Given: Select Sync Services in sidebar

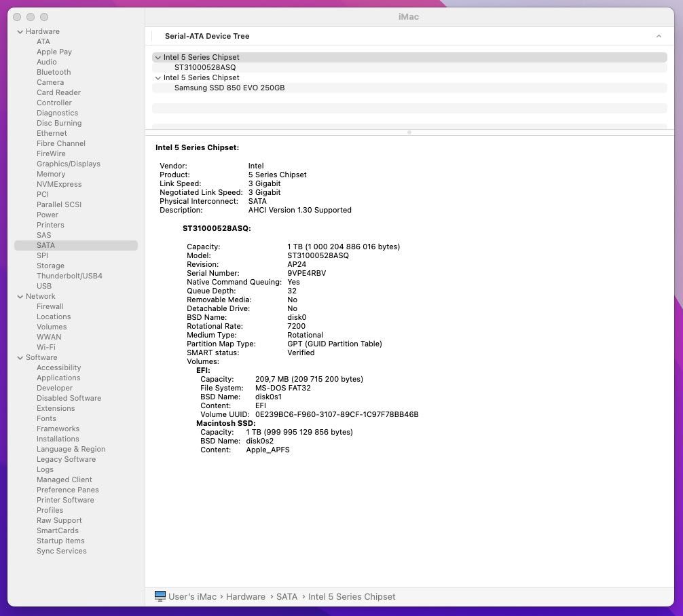Looking at the screenshot, I should 61,551.
